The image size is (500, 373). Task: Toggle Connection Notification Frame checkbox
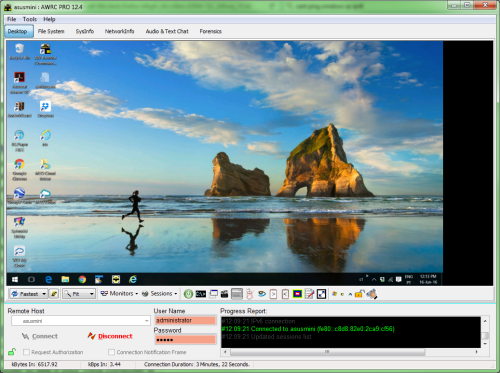[x=112, y=352]
